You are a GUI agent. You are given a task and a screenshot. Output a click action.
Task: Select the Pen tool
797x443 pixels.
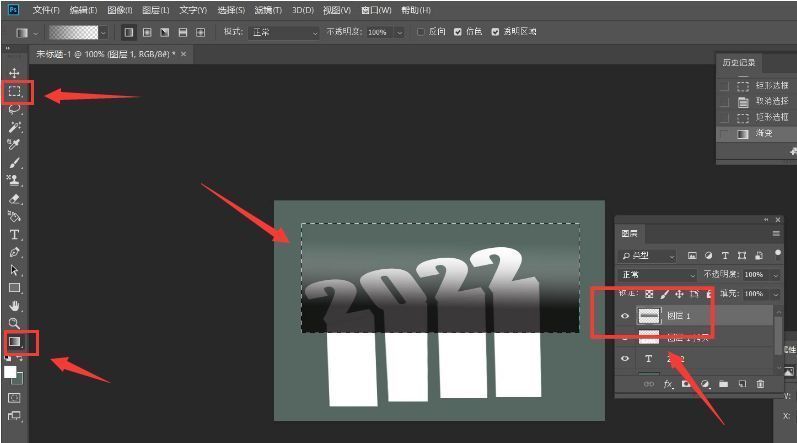14,252
